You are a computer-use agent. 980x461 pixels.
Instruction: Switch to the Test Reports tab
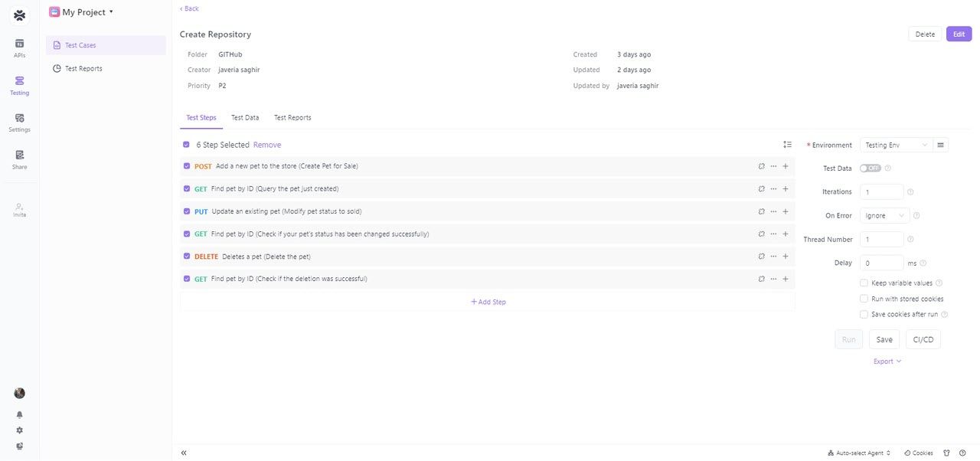[292, 118]
